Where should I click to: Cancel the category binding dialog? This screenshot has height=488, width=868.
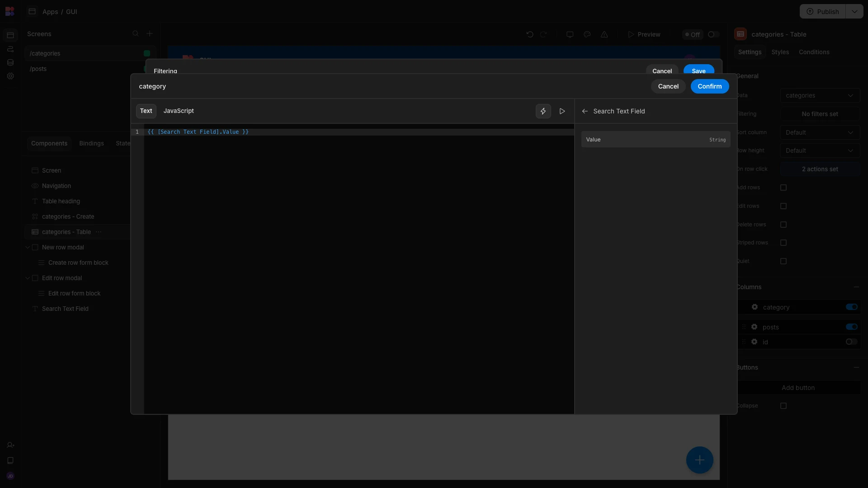click(x=668, y=86)
